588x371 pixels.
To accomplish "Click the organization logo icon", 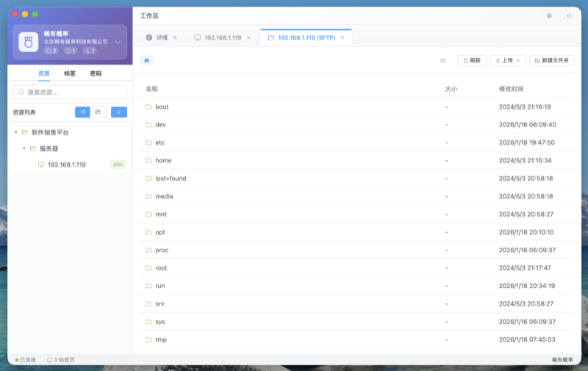I will tap(29, 42).
